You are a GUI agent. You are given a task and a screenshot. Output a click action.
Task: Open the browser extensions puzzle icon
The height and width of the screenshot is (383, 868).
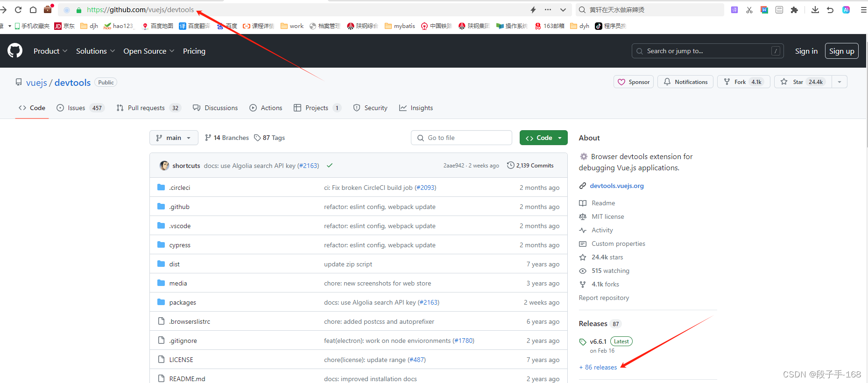[x=794, y=10]
